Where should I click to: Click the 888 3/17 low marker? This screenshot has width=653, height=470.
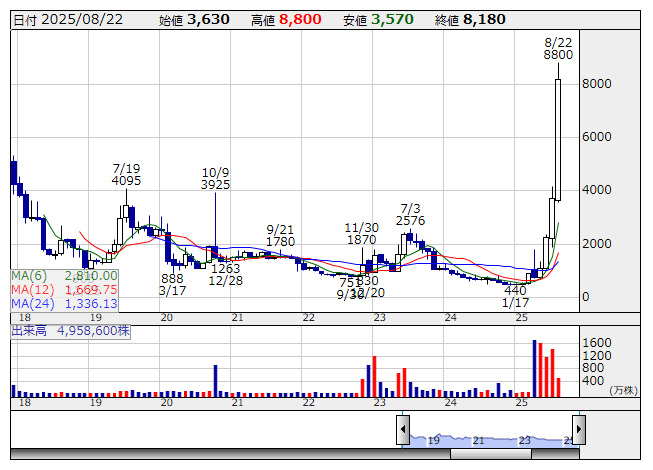tap(172, 284)
